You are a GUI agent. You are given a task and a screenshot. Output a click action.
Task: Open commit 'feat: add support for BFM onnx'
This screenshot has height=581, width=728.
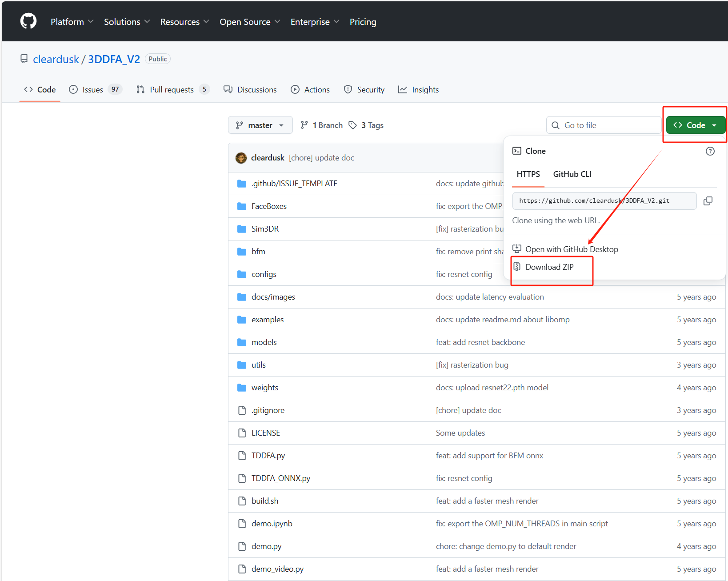point(489,456)
